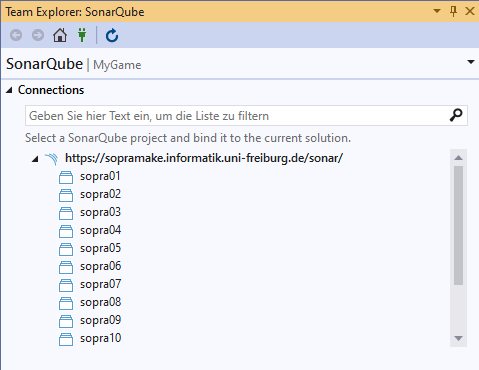Click the SonarQube server wave icon
The height and width of the screenshot is (370, 479).
tap(51, 159)
